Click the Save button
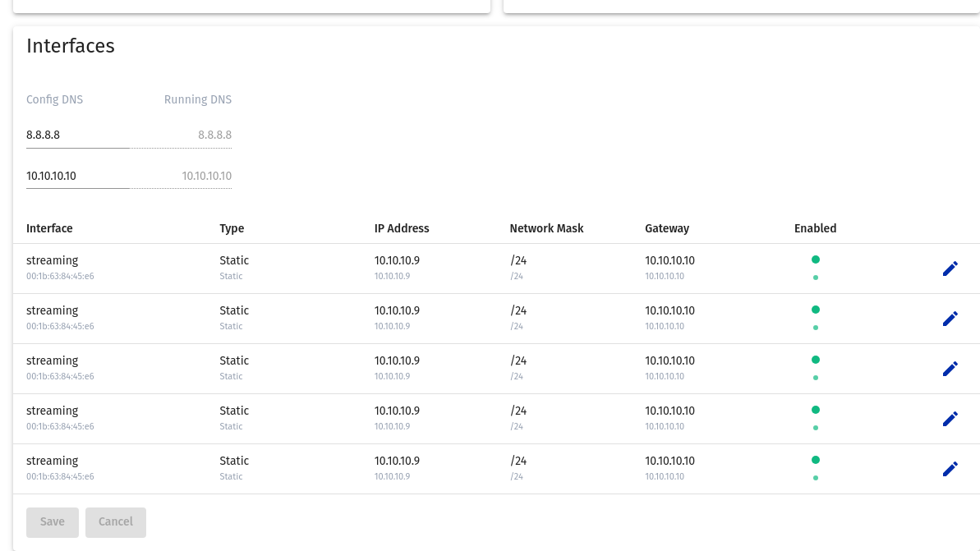 (52, 522)
